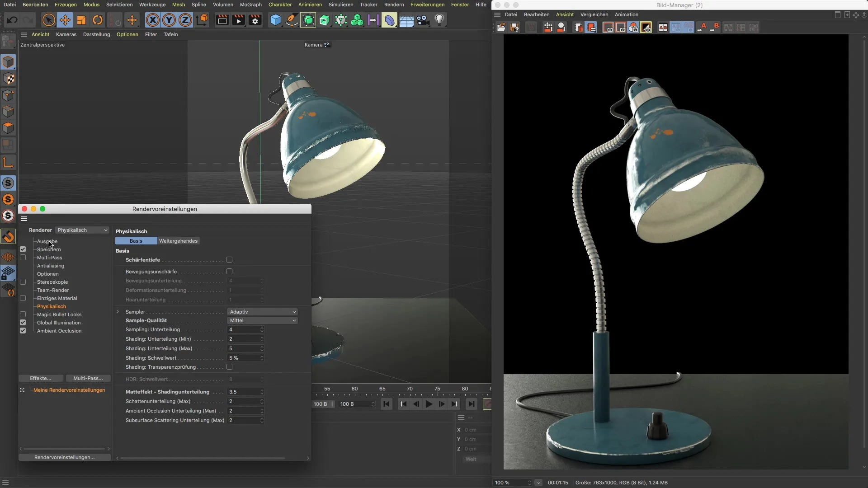Image resolution: width=868 pixels, height=488 pixels.
Task: Toggle Shading: Transparenzprüfung checkbox
Action: click(230, 367)
